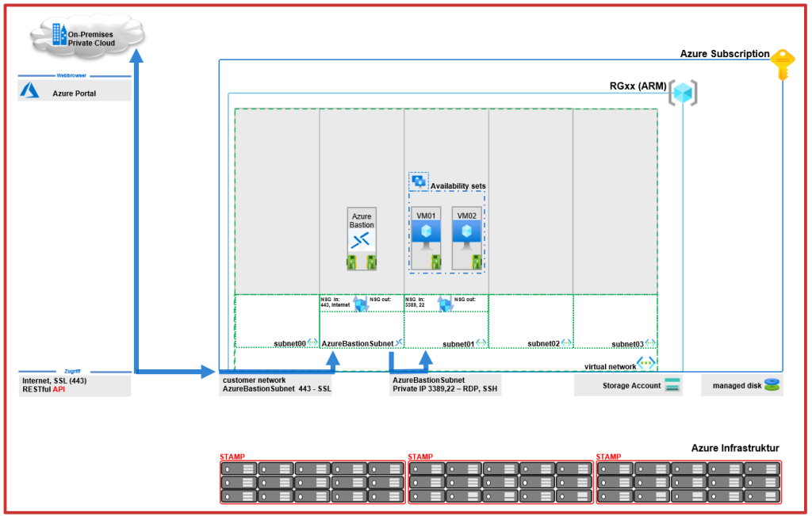Select the "managed disk" label
Image resolution: width=812 pixels, height=516 pixels.
(x=737, y=385)
